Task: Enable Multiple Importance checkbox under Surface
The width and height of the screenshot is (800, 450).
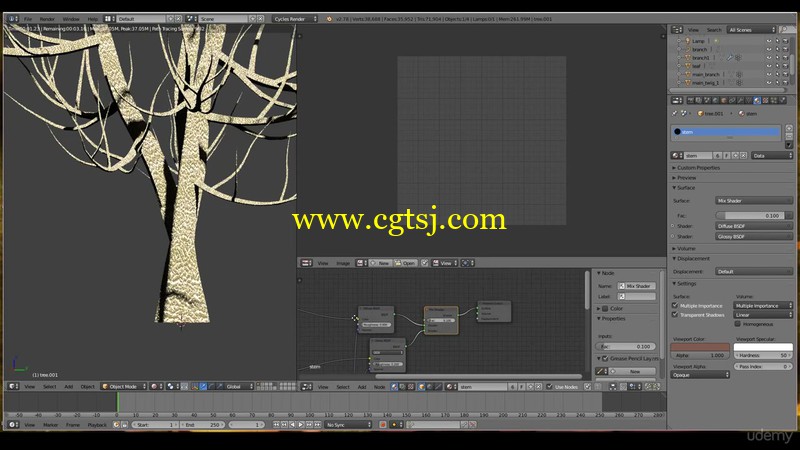Action: point(675,305)
